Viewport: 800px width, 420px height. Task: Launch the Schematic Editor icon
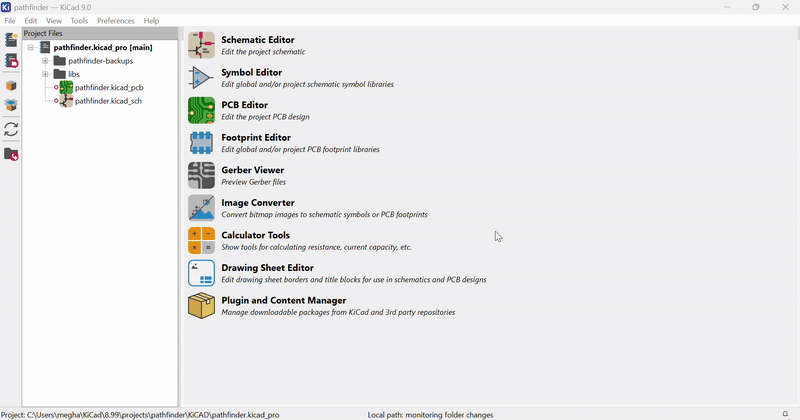coord(201,45)
